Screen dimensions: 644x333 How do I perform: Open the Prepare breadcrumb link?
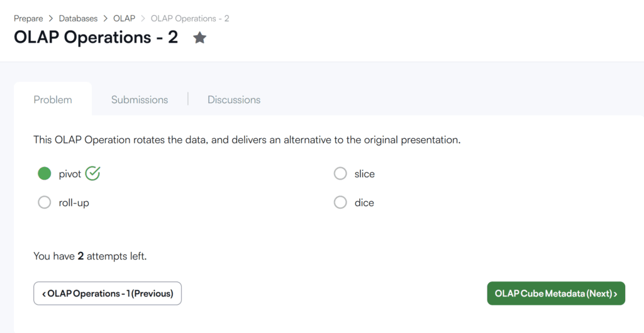(x=28, y=18)
